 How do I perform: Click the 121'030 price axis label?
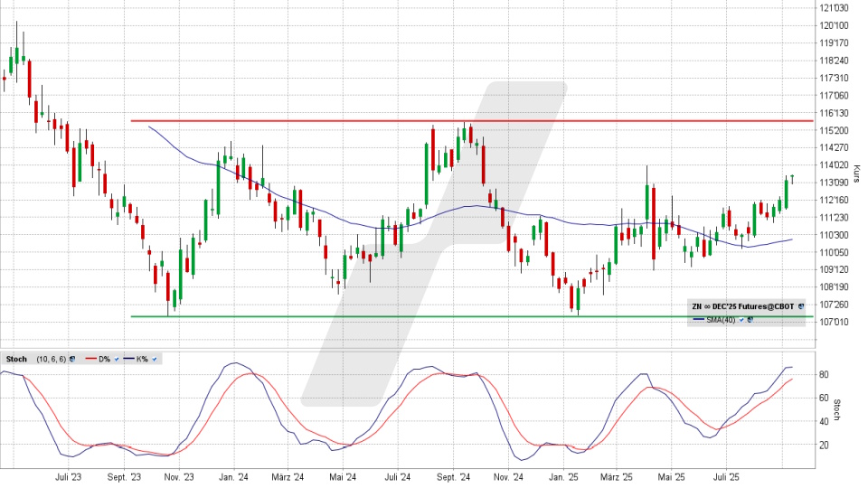[834, 8]
